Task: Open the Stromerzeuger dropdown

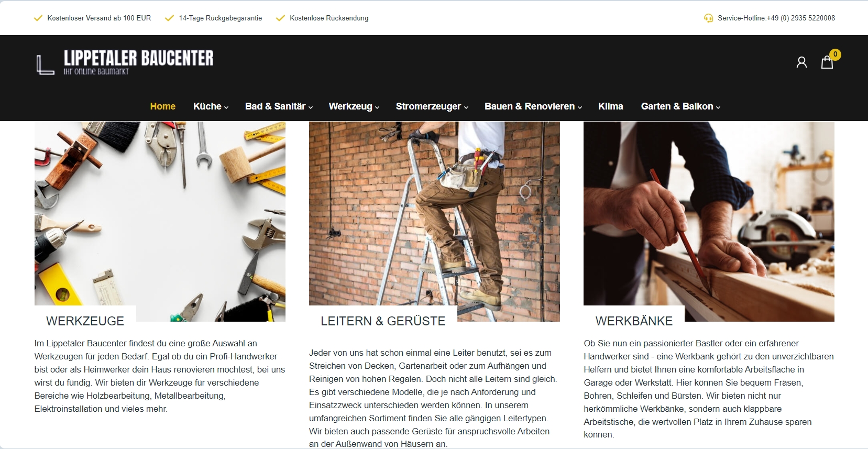Action: 432,106
